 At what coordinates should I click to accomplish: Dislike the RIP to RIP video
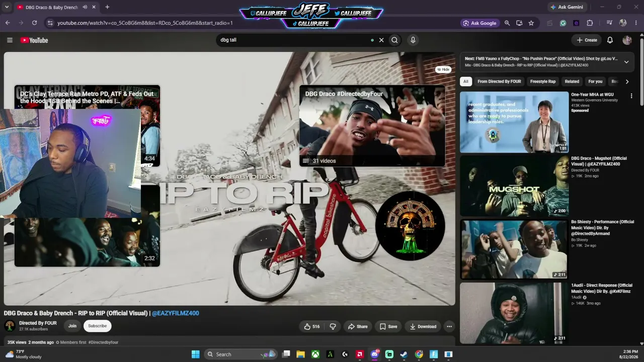(333, 326)
